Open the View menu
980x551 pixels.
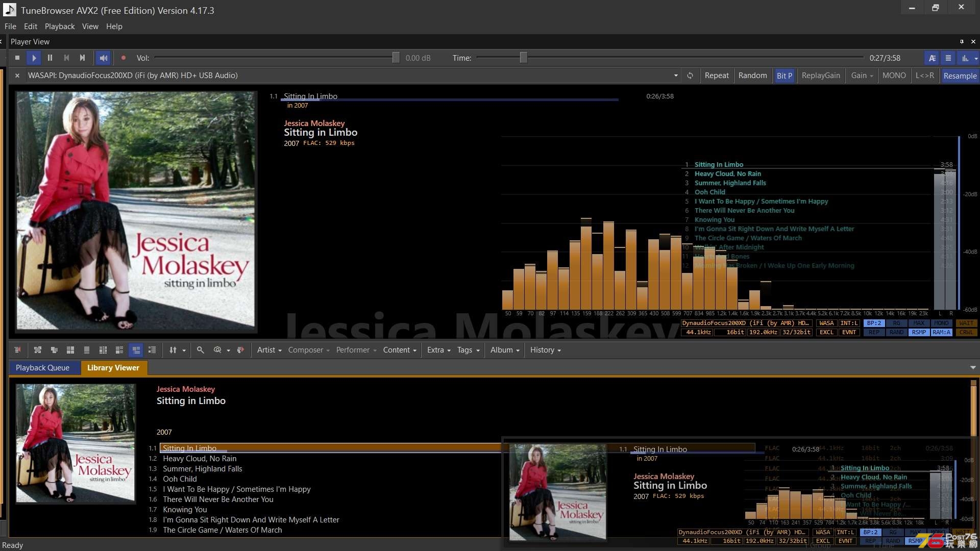90,27
